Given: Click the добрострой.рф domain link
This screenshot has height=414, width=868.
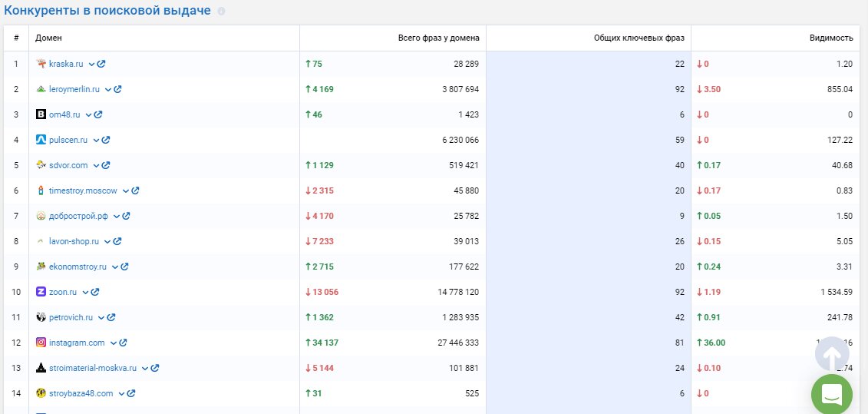Looking at the screenshot, I should pyautogui.click(x=78, y=216).
